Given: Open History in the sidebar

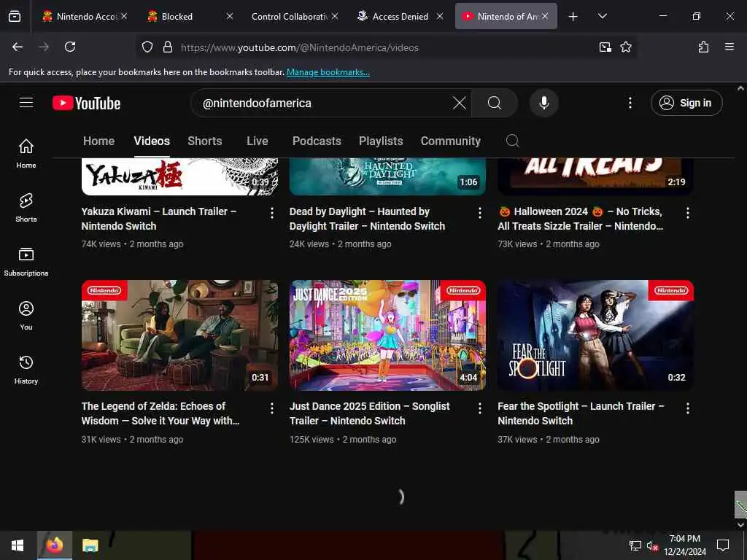Looking at the screenshot, I should tap(26, 370).
